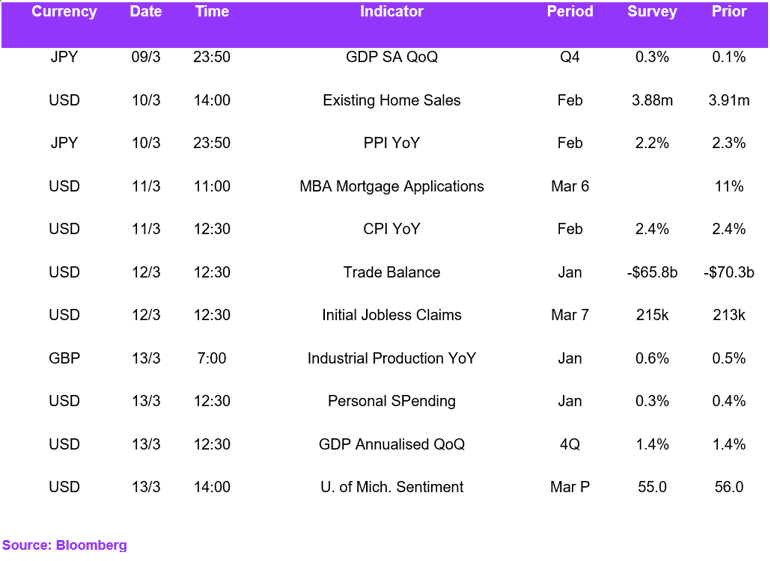Click the CPI YoY indicator cell

tap(391, 229)
